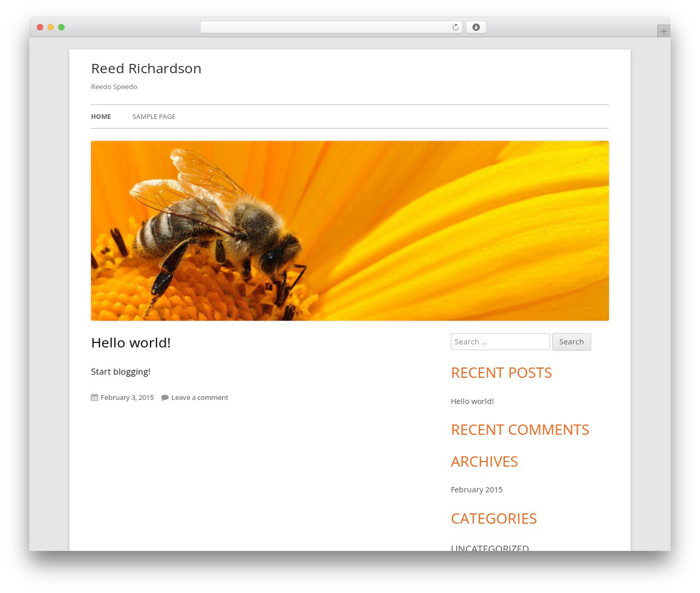Maximize window with green button
Screen dimensions: 700x593
tap(61, 27)
